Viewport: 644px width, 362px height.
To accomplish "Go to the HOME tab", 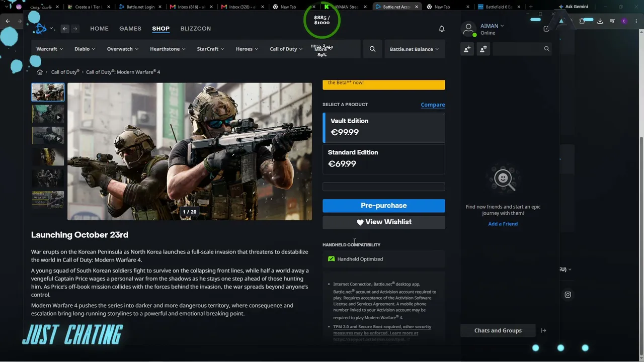I will [99, 29].
